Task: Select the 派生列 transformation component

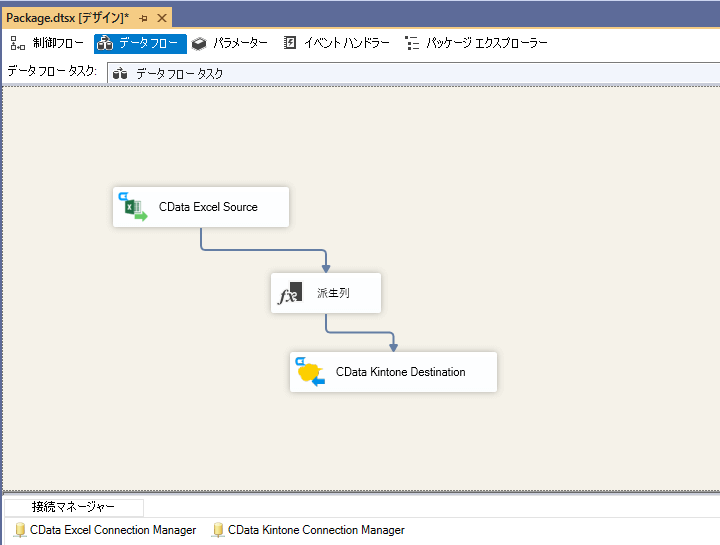Action: [x=326, y=293]
